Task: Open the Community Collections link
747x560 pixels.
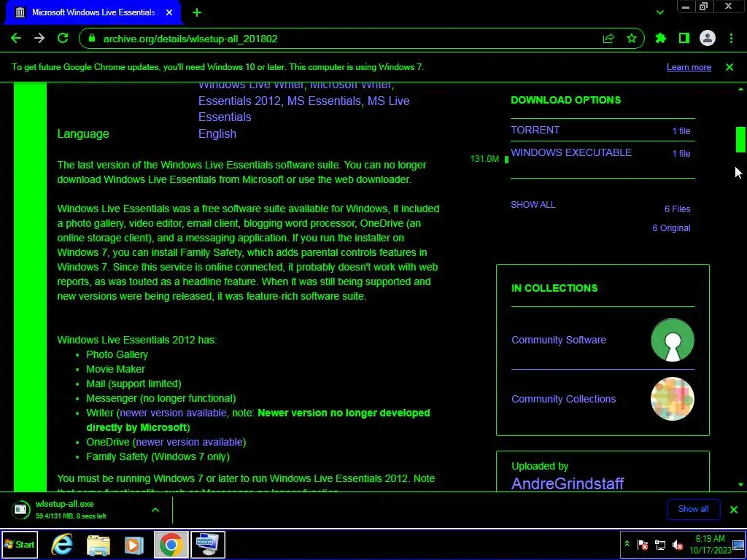Action: click(x=564, y=399)
